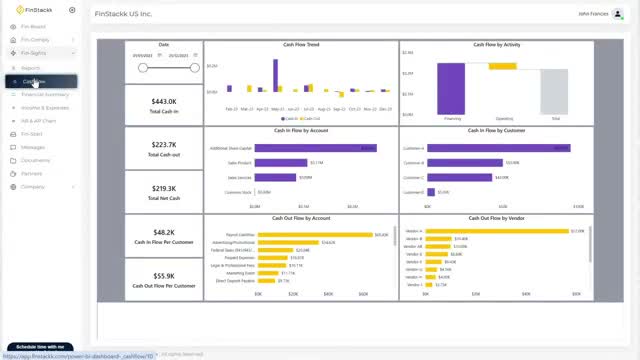Click the Customer A bar
This screenshot has height=360, width=640.
[x=499, y=148]
